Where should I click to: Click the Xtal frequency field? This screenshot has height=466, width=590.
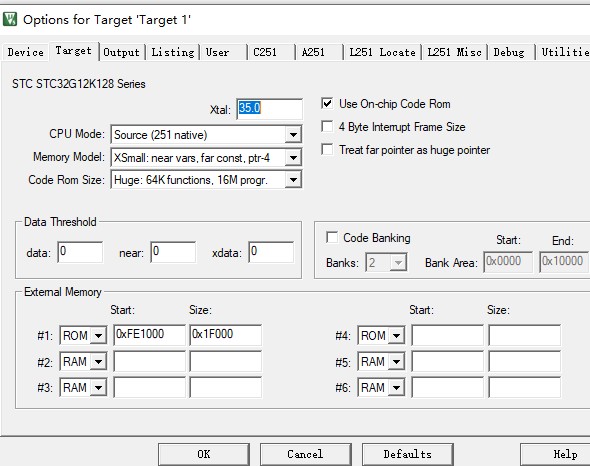point(269,109)
